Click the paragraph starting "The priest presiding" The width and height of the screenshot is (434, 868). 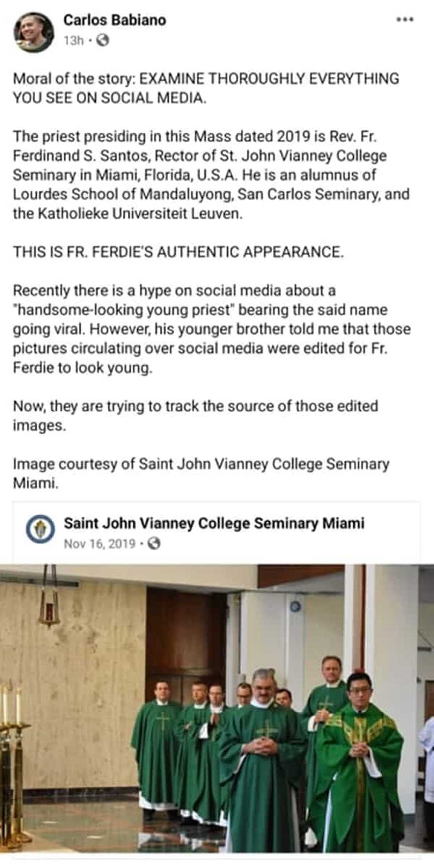211,175
